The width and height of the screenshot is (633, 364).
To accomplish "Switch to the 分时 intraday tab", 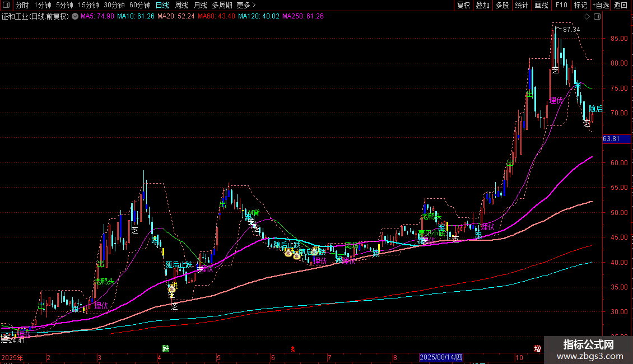I will point(22,5).
